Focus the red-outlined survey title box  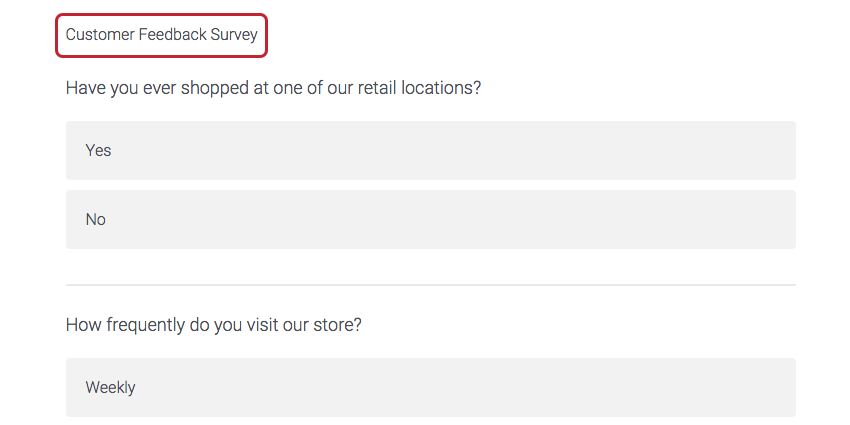[x=162, y=35]
